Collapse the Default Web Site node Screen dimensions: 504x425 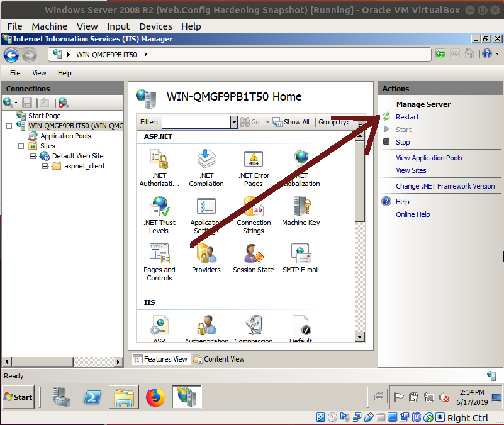point(33,157)
